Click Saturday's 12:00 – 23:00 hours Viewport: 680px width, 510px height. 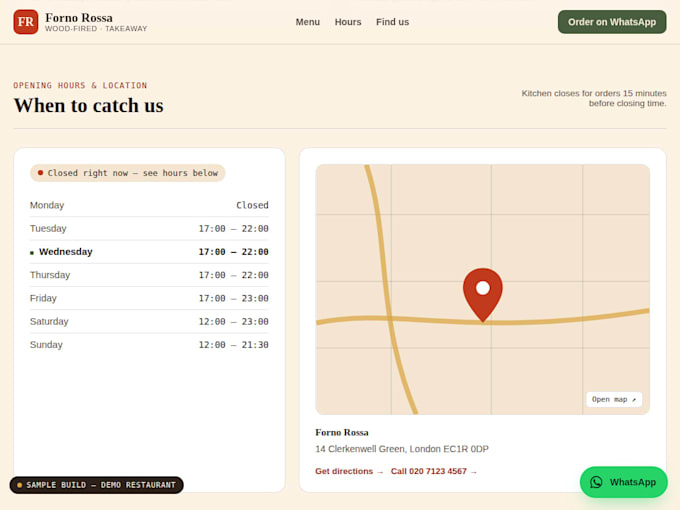(x=233, y=322)
